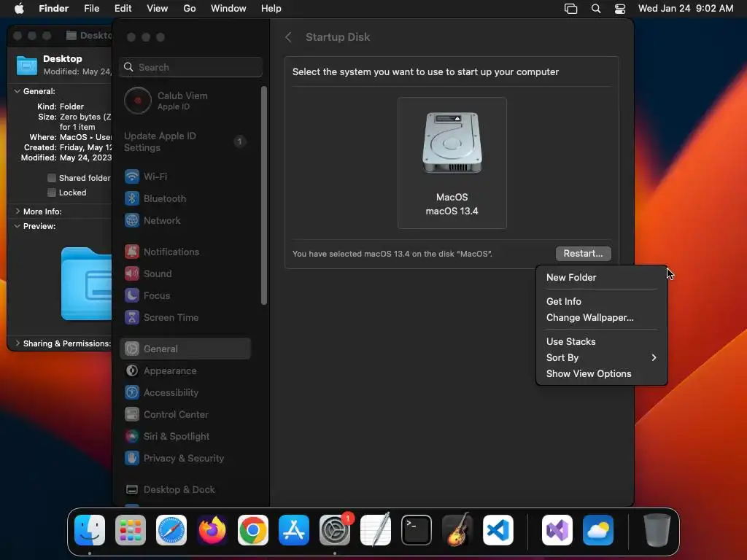Open Control Center settings in sidebar
The height and width of the screenshot is (560, 747).
[186, 415]
